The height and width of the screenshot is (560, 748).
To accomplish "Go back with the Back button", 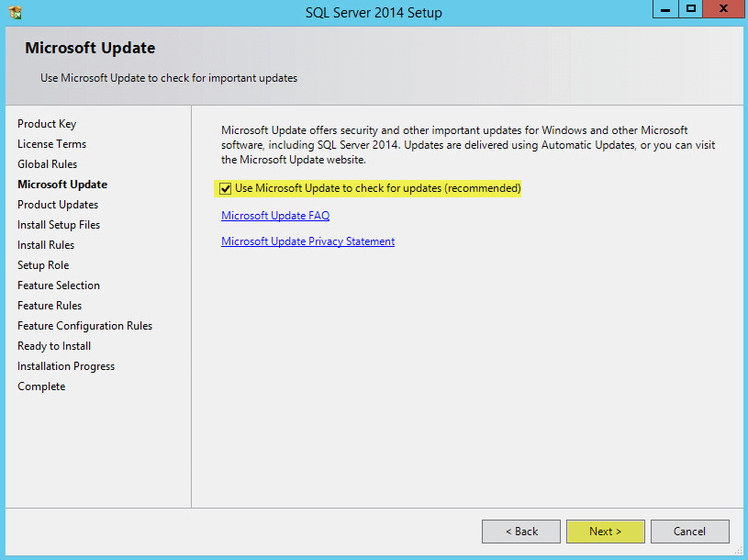I will [521, 532].
